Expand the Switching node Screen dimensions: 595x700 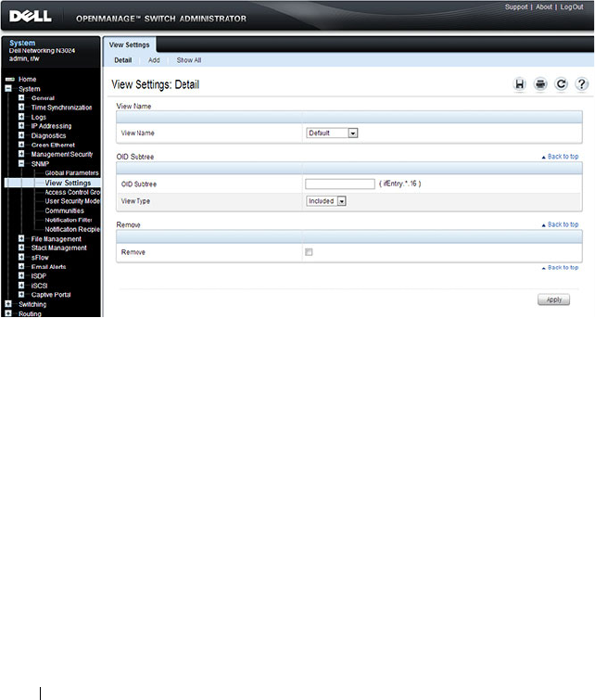(8, 304)
